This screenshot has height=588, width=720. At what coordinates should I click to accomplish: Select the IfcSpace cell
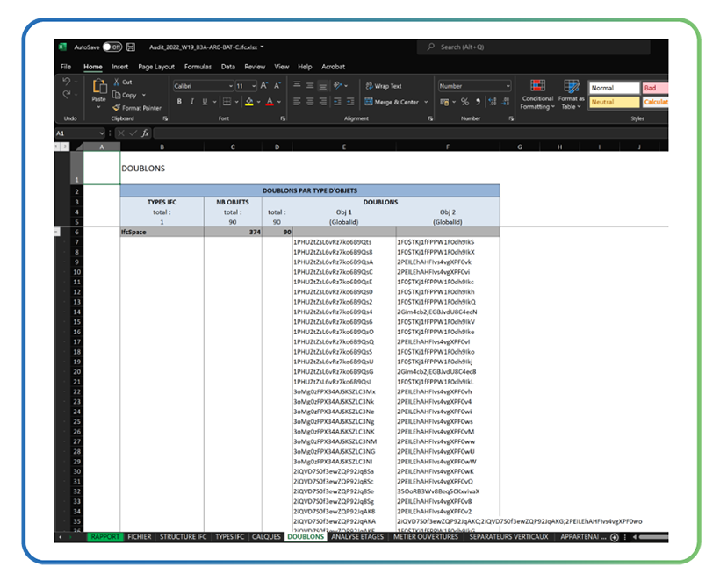162,233
